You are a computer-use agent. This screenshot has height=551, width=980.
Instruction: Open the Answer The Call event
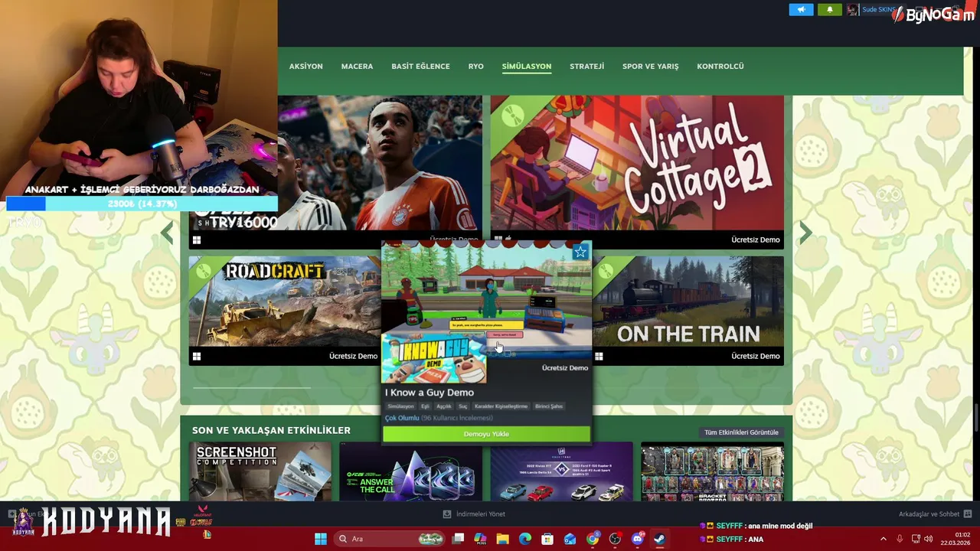(x=410, y=471)
